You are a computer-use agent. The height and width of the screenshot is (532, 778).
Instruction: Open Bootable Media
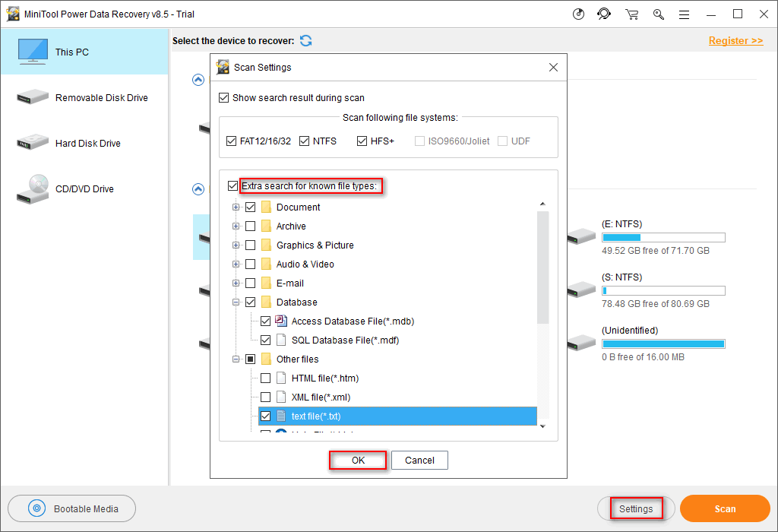72,508
